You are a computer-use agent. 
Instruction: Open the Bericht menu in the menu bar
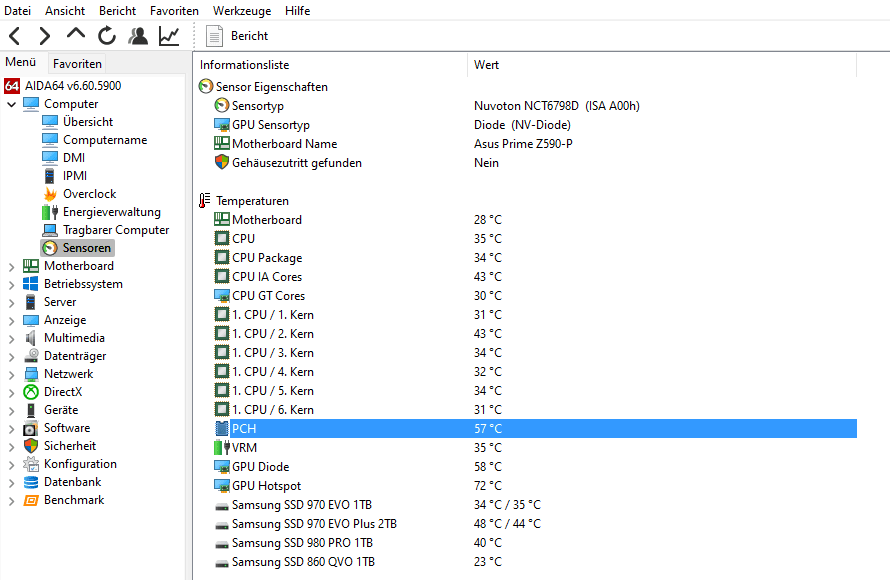pos(117,11)
